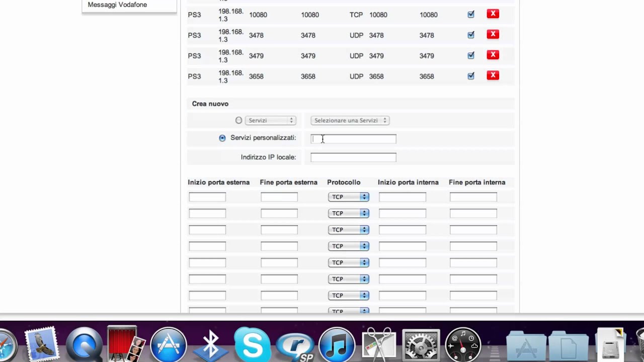Screen dimensions: 644x362
Task: Click the Crea nuovo heading
Action: (x=210, y=104)
